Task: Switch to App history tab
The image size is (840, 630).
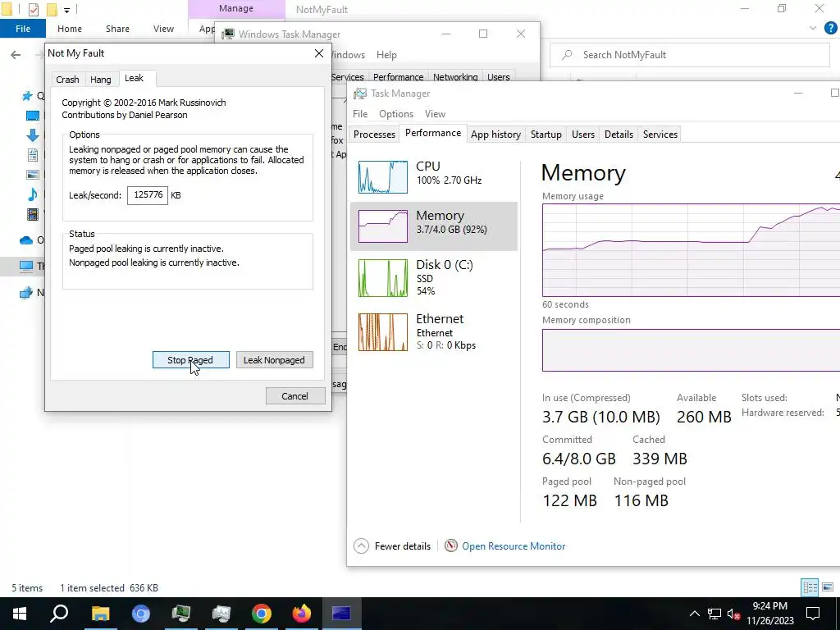Action: (x=495, y=135)
